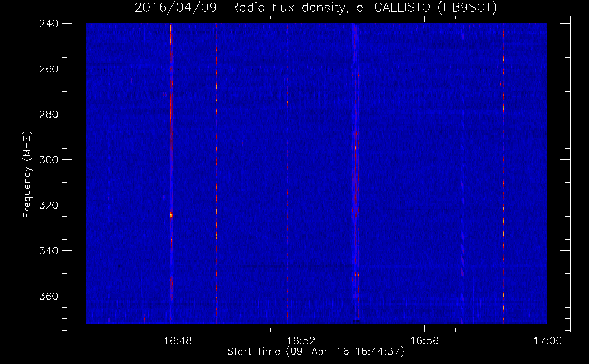Viewport: 589px width, 364px height.
Task: Click the 17:00 time tick label
Action: click(548, 341)
